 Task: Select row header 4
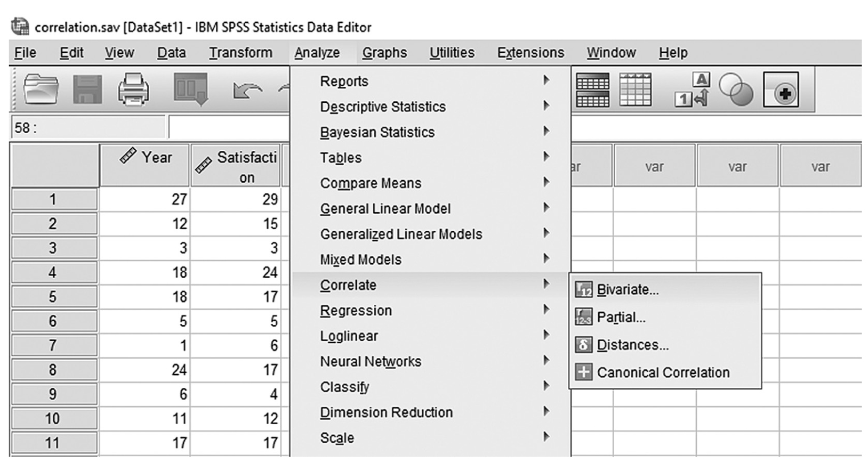pyautogui.click(x=54, y=273)
